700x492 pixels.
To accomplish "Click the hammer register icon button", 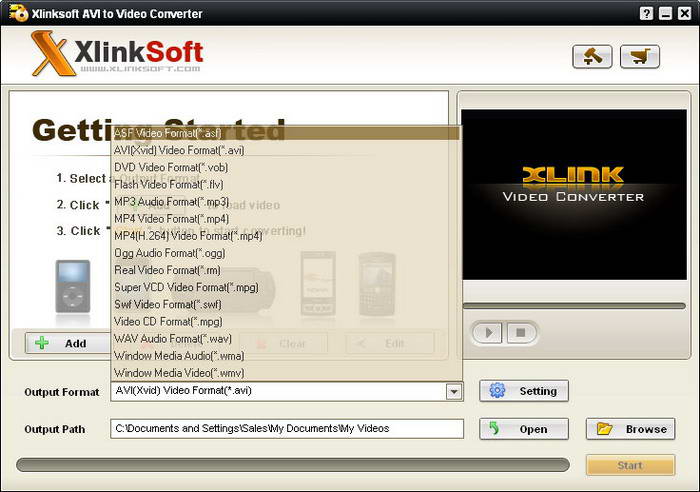I will [x=592, y=57].
